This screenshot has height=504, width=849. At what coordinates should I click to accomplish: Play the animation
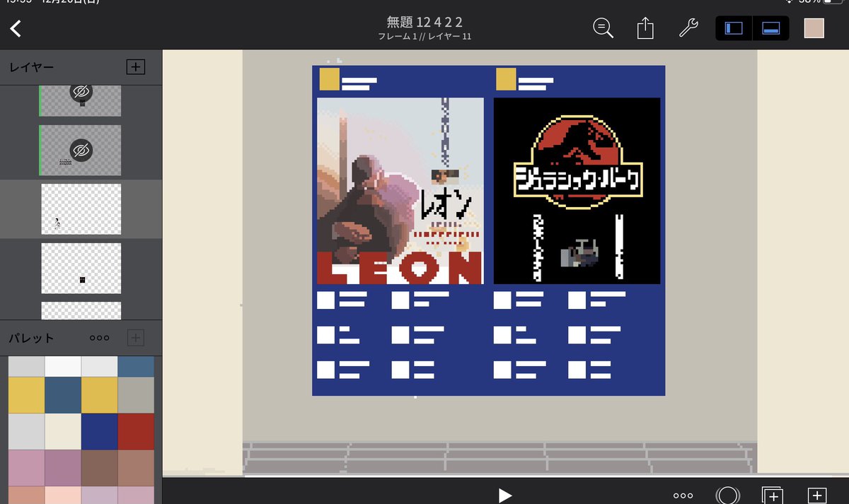pos(504,496)
